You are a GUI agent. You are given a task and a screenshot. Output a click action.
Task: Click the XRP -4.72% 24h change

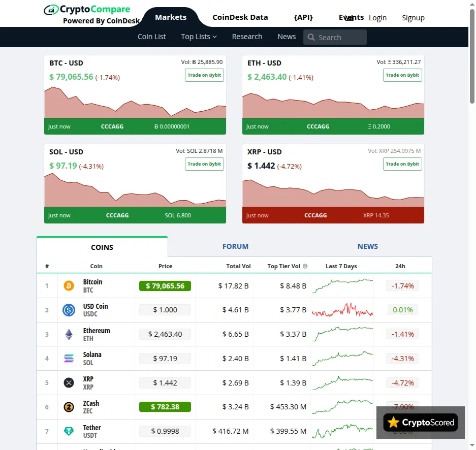coord(402,383)
